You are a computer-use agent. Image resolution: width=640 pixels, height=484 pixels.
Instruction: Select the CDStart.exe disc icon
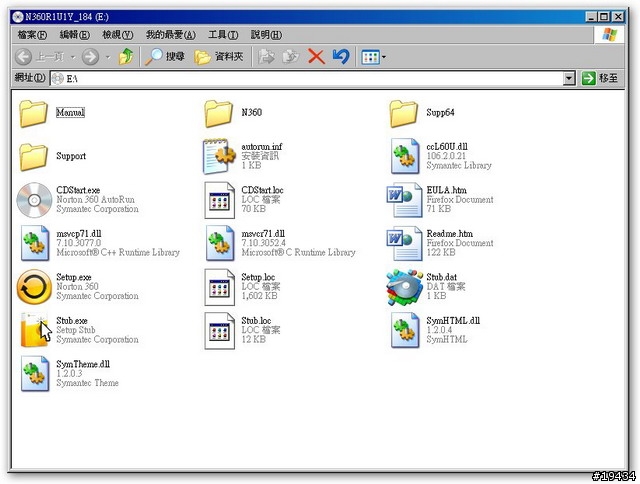point(34,200)
